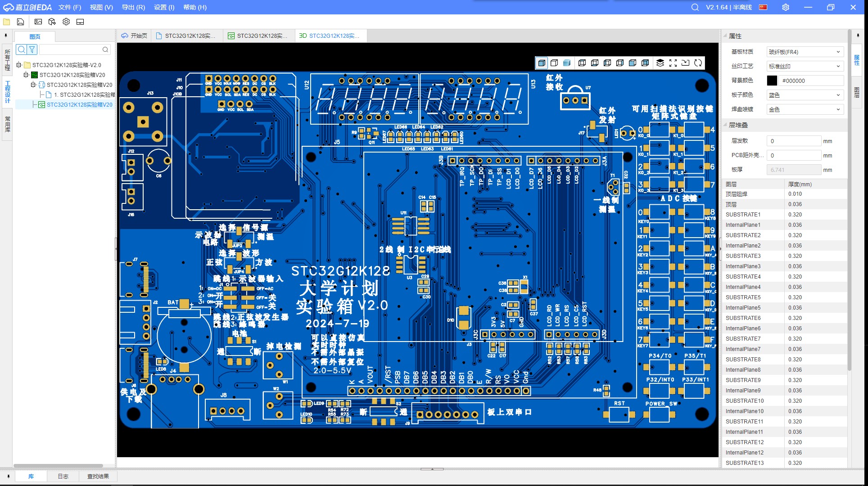Toggle bottom panel pin icon
The image size is (868, 486).
coord(8,476)
